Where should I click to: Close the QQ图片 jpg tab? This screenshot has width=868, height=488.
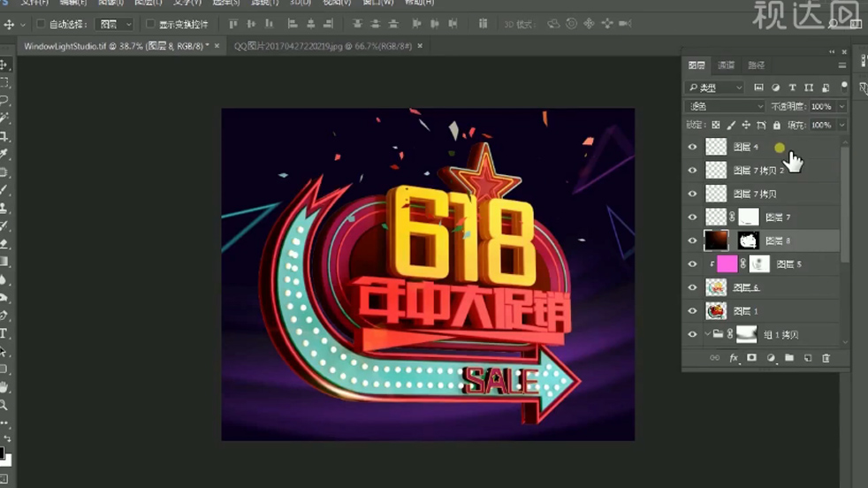click(x=420, y=46)
